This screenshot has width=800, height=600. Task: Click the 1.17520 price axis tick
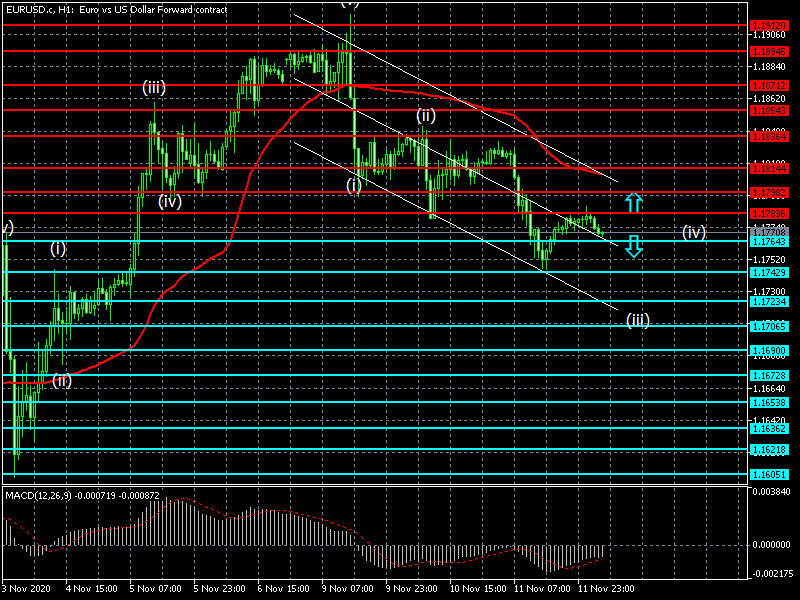point(769,259)
